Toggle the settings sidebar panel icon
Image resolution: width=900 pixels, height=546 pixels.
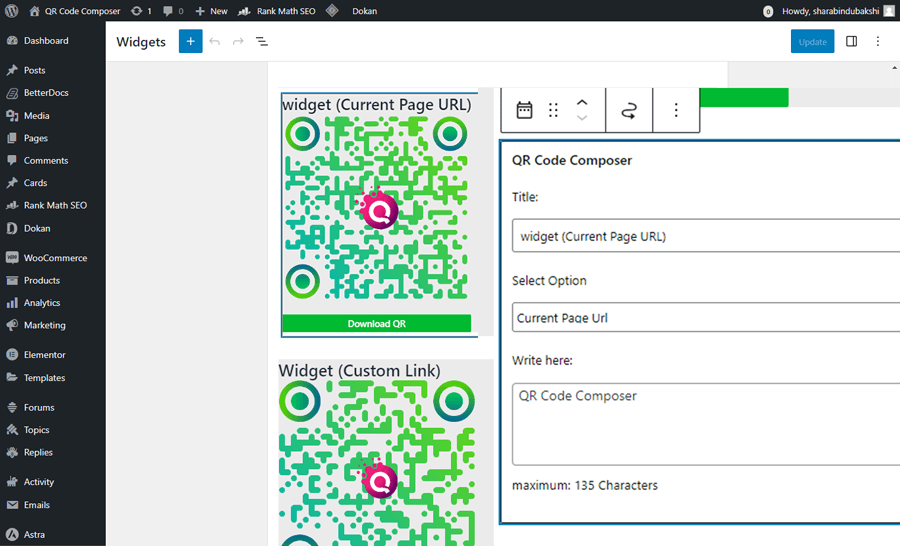pos(851,42)
